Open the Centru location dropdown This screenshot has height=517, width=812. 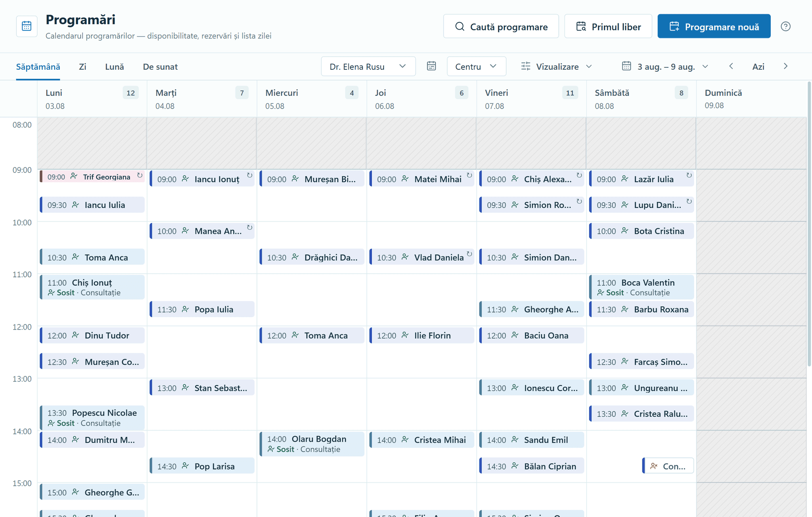point(476,66)
